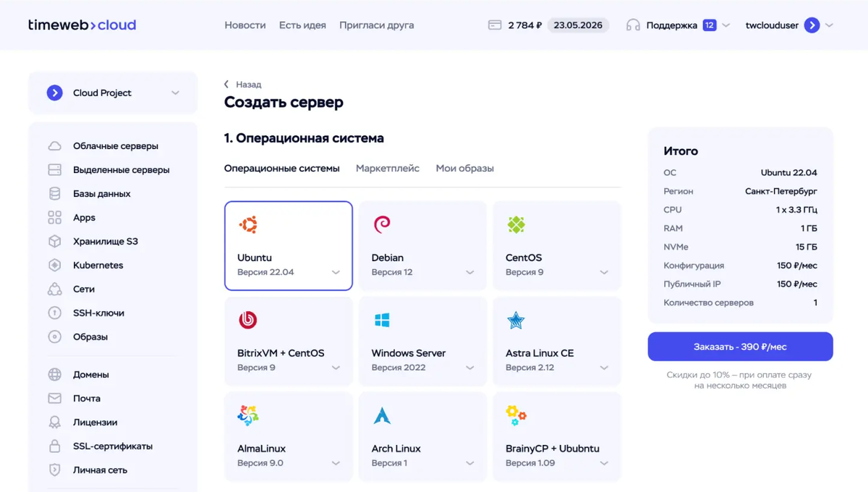Open the Debian version 12 dropdown
This screenshot has width=868, height=492.
(470, 273)
